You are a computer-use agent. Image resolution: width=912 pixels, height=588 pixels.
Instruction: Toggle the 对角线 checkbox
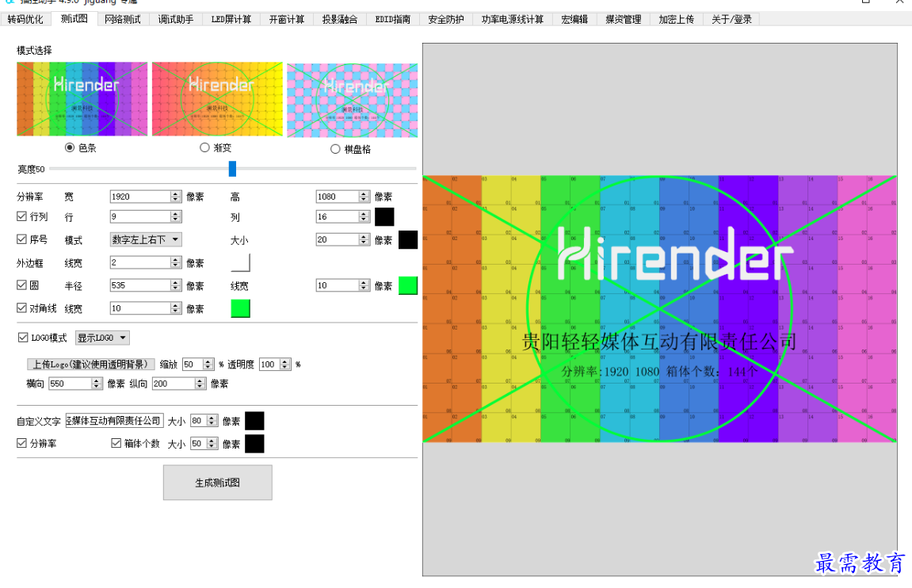click(21, 307)
